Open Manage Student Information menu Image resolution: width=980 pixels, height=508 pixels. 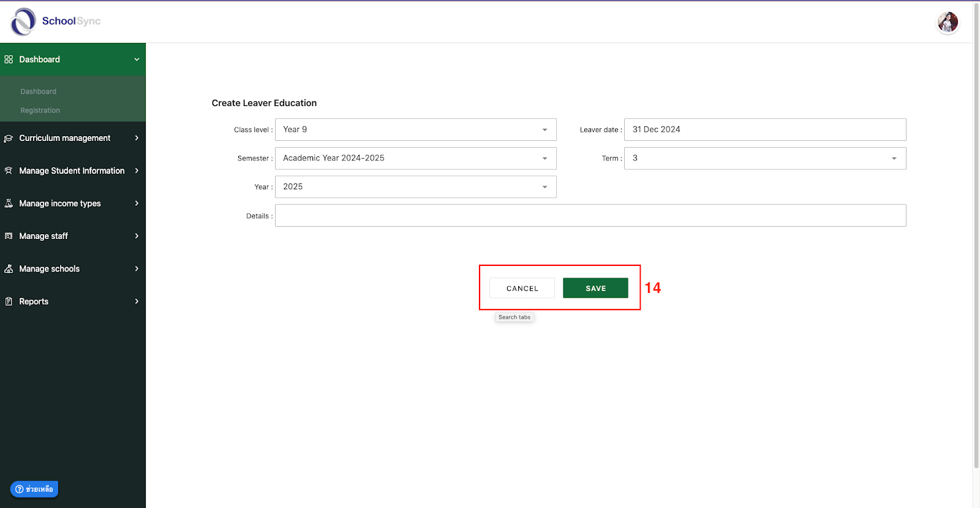(73, 170)
